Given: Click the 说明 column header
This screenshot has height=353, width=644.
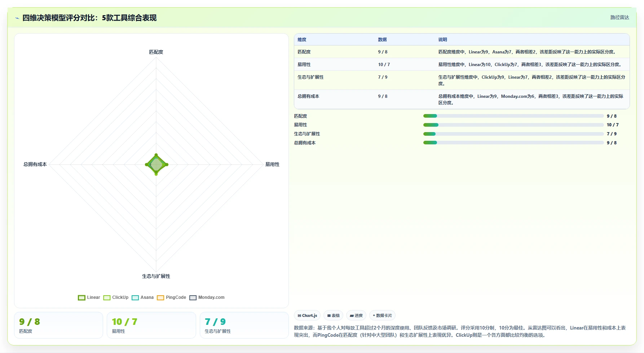Looking at the screenshot, I should [x=442, y=40].
